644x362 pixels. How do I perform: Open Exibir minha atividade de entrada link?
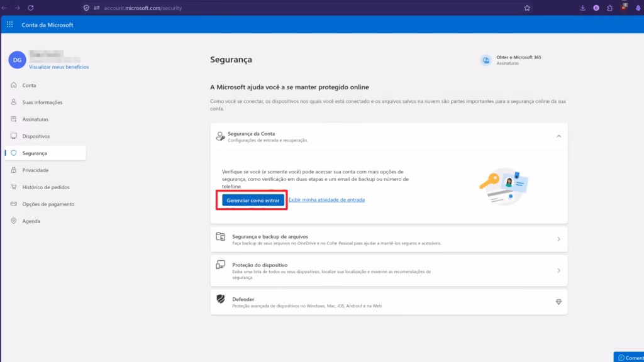[326, 200]
